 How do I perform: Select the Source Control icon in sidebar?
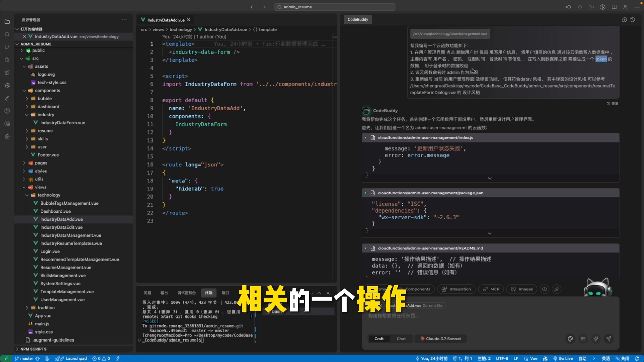click(7, 47)
